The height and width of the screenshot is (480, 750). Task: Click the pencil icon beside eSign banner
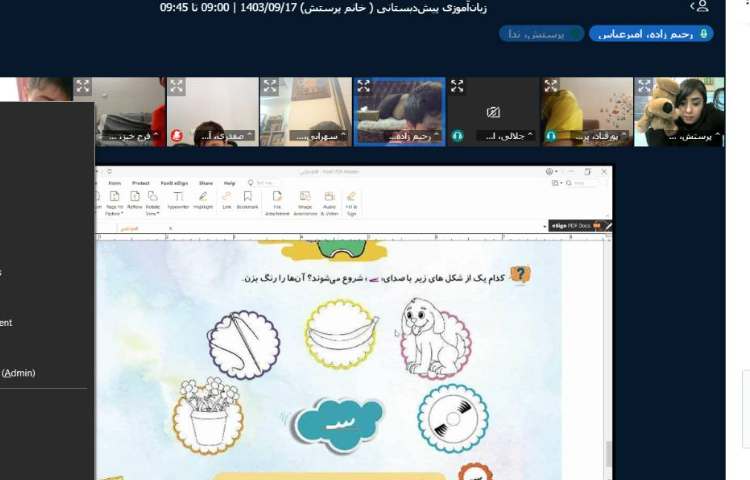tap(608, 226)
